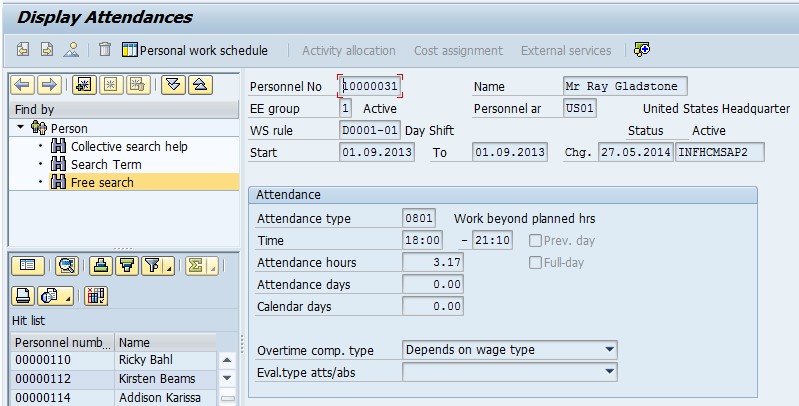Screen dimensions: 799x406
Task: Click the icon right of External services
Action: (642, 50)
